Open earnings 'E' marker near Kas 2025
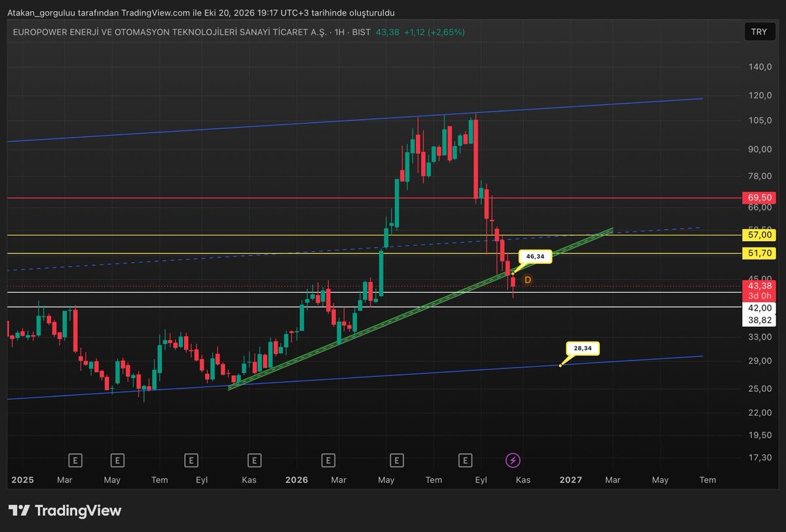Screen dimensions: 786x532 click(254, 460)
